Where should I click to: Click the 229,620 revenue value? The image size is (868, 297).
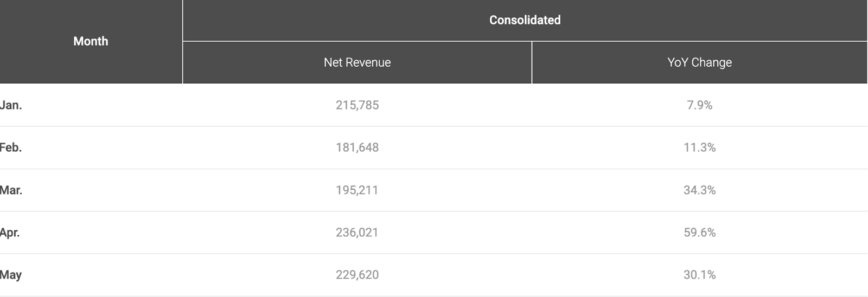point(357,275)
